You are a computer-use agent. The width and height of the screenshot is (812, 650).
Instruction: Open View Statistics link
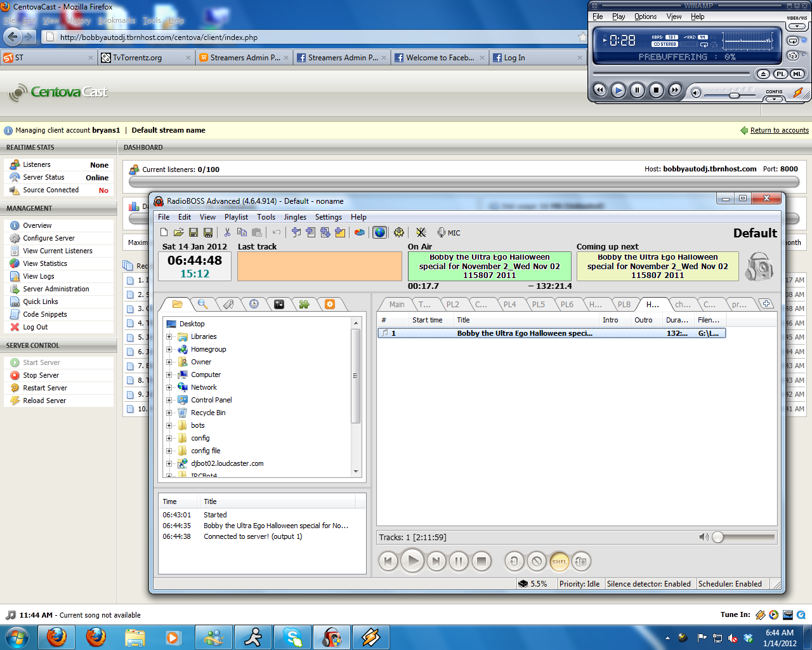45,263
